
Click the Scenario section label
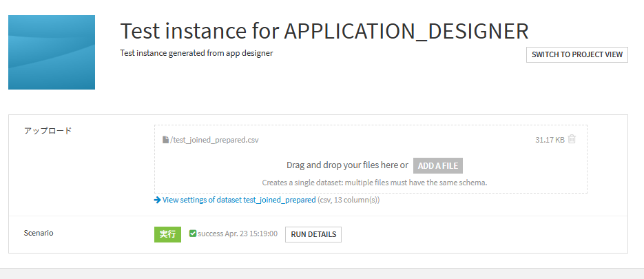[x=39, y=233]
